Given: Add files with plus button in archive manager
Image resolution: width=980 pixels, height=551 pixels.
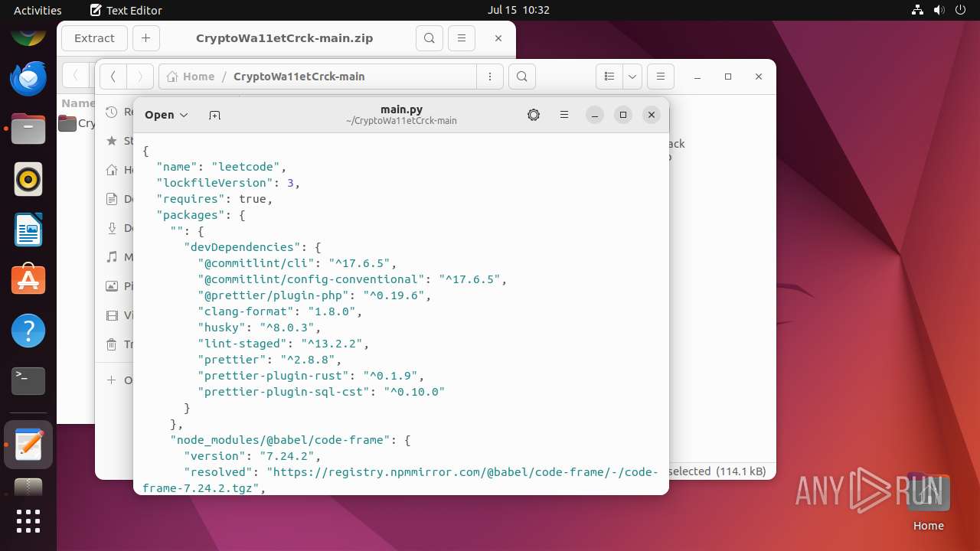Looking at the screenshot, I should [145, 38].
